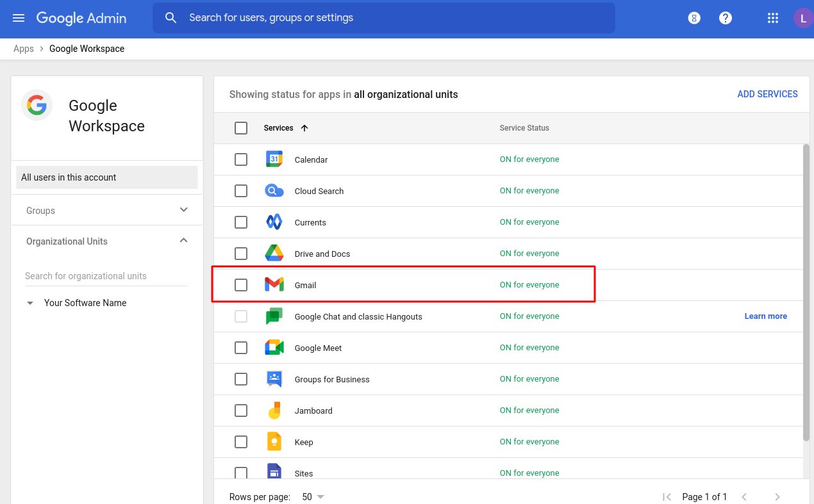Check the Keep row checkbox
The width and height of the screenshot is (814, 504).
click(241, 442)
